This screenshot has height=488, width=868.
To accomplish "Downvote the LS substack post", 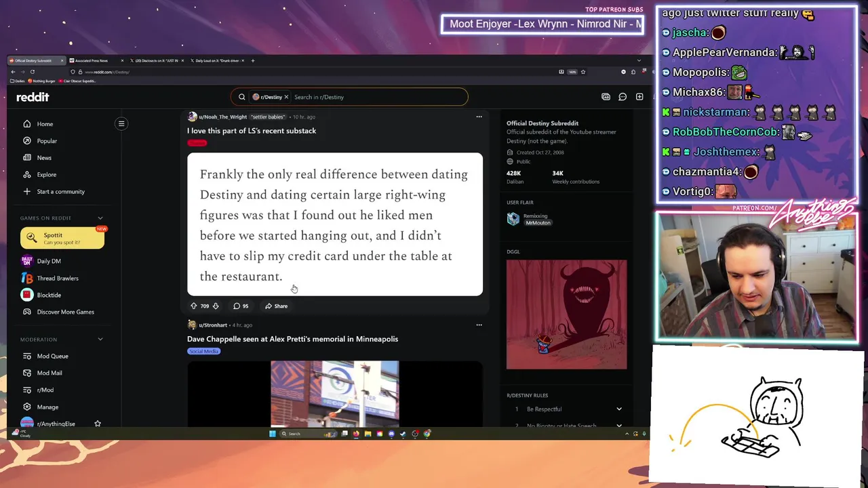I will (x=216, y=306).
